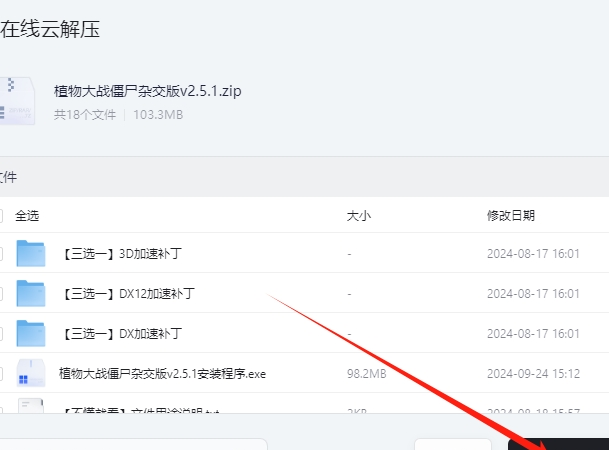Click the 98.2MB size value
Screen dimensions: 609x450
coord(367,374)
